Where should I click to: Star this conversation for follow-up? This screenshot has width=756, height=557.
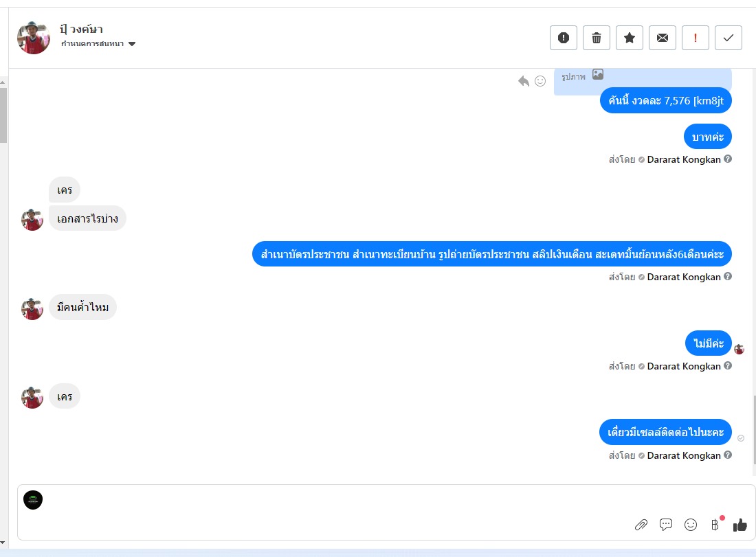pyautogui.click(x=629, y=38)
